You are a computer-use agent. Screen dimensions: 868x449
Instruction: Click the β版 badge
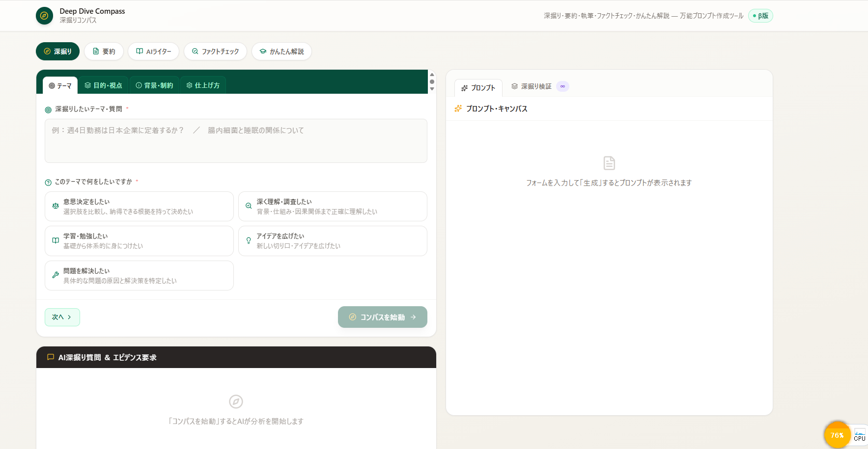pos(760,16)
